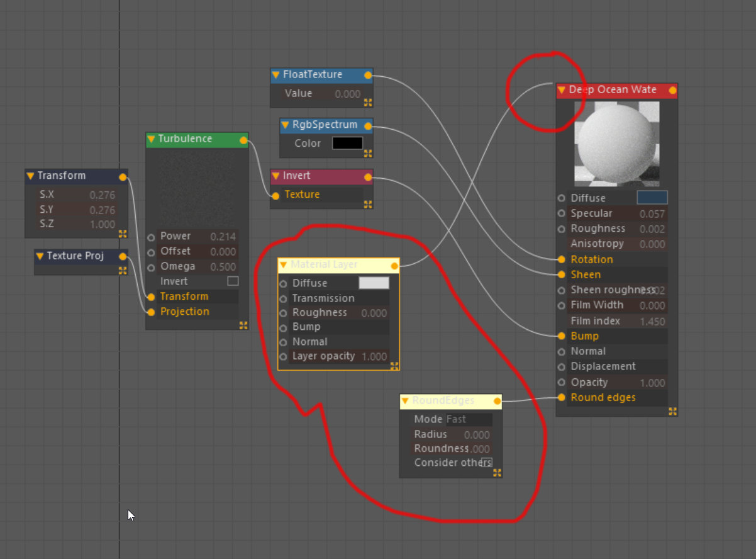Viewport: 756px width, 559px height.
Task: Collapse the Deep Ocean Water node triangle
Action: pos(562,91)
